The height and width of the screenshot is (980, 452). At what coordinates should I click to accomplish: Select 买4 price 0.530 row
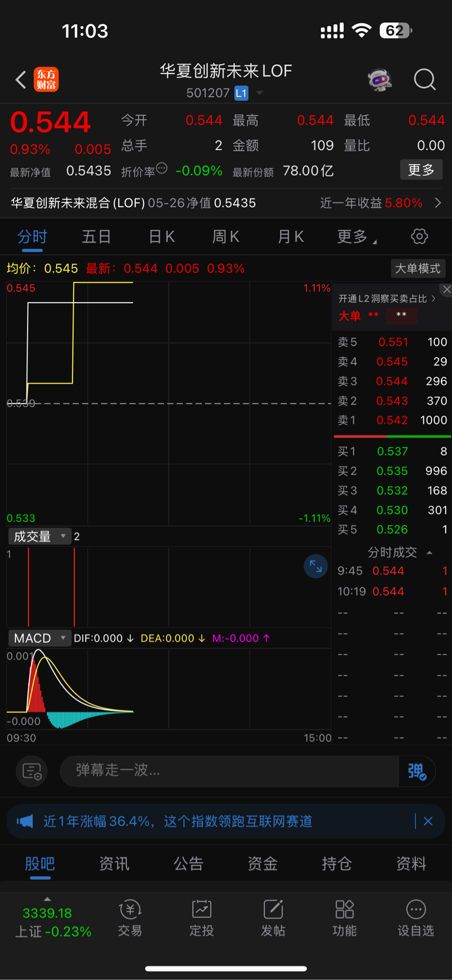[393, 510]
